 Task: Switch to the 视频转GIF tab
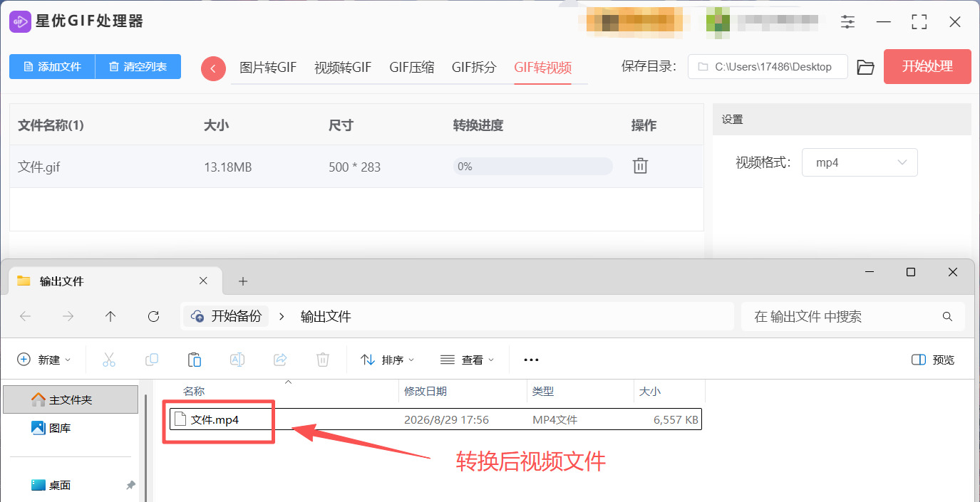click(343, 68)
